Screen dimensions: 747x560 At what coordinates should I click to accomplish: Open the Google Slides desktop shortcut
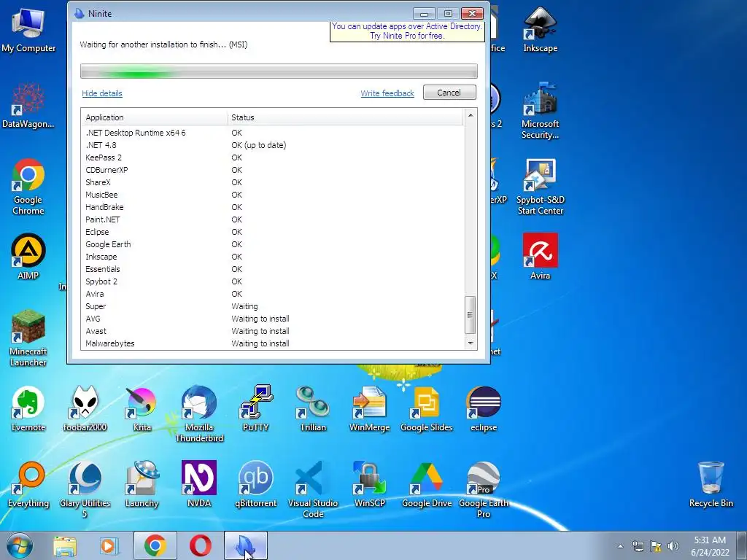point(426,408)
